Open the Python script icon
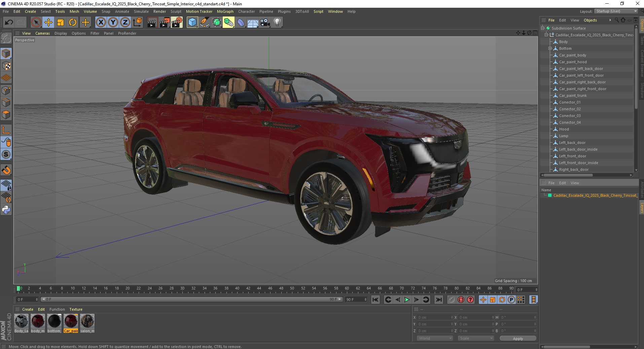Screen dimensions: 644x349 6,210
